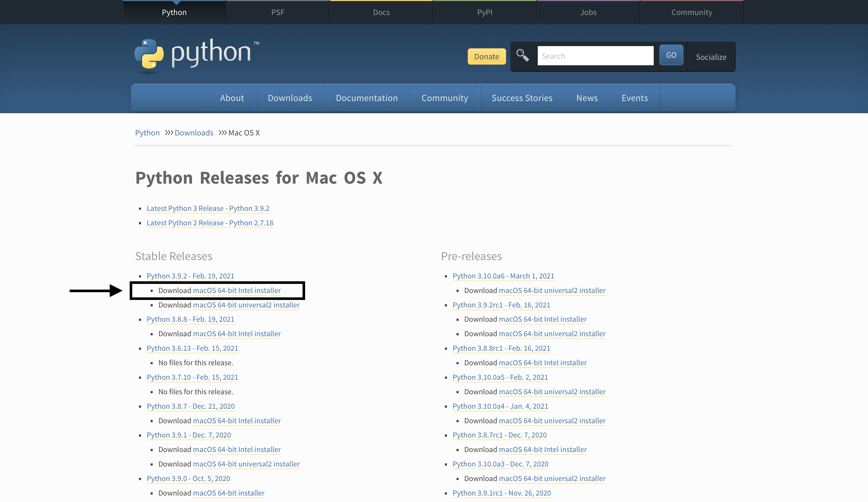Click the yellow Donate button
868x502 pixels.
click(x=486, y=56)
